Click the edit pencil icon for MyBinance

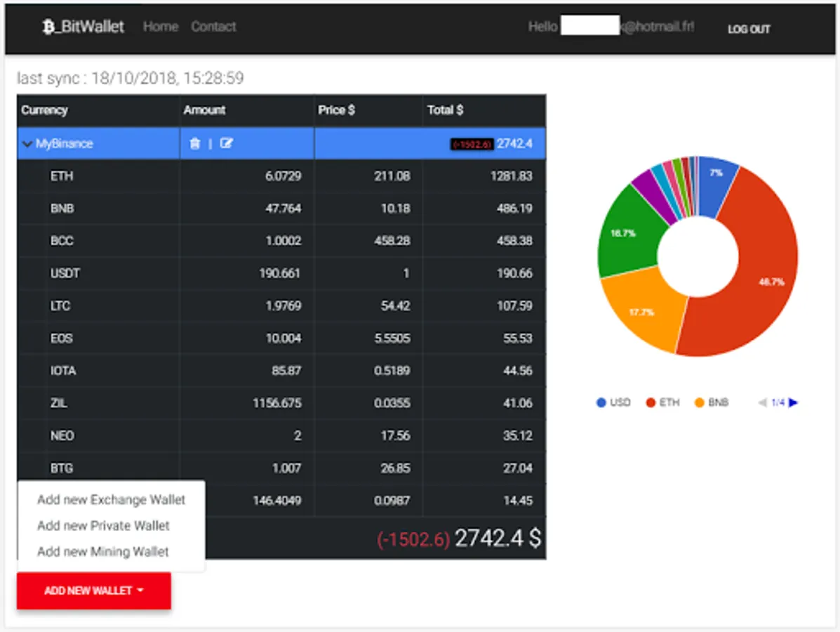[226, 143]
